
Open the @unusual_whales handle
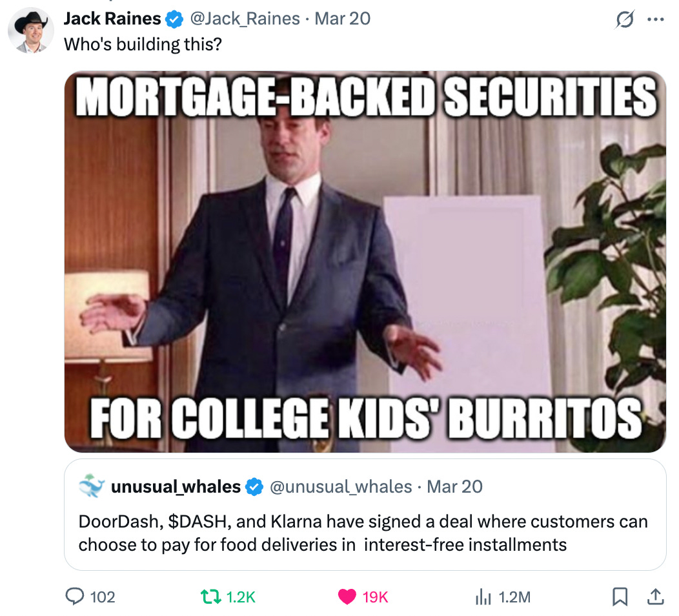[341, 486]
